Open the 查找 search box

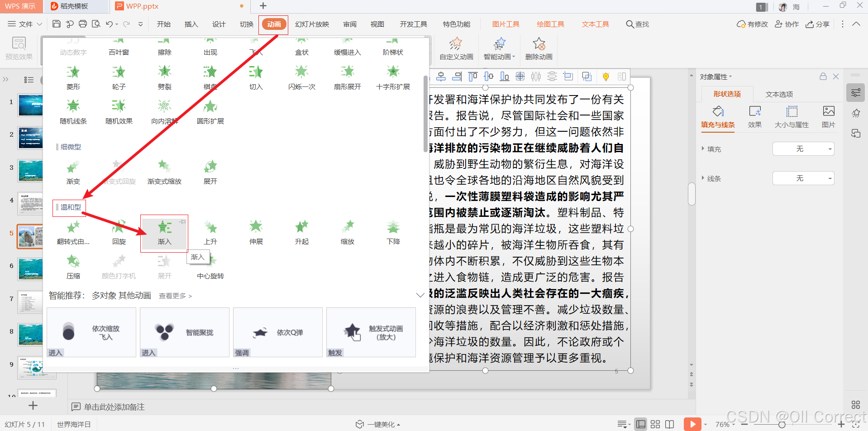click(x=637, y=24)
